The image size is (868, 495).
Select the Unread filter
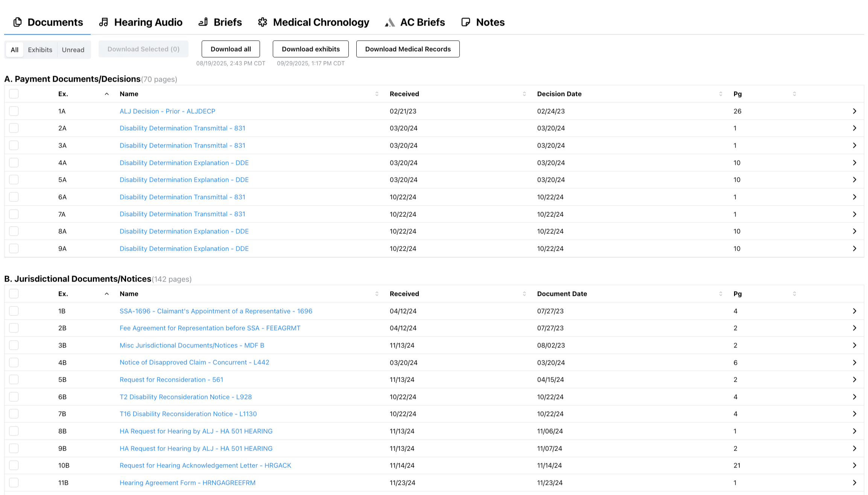click(x=73, y=49)
